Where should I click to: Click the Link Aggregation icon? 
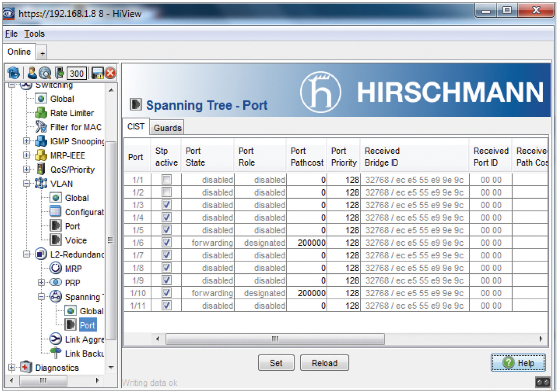[x=56, y=339]
